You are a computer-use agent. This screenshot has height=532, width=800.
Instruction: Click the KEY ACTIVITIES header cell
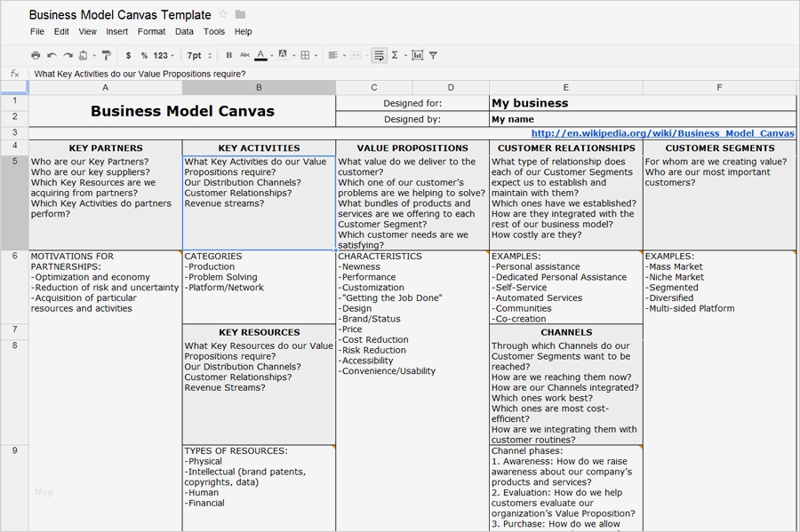click(259, 148)
